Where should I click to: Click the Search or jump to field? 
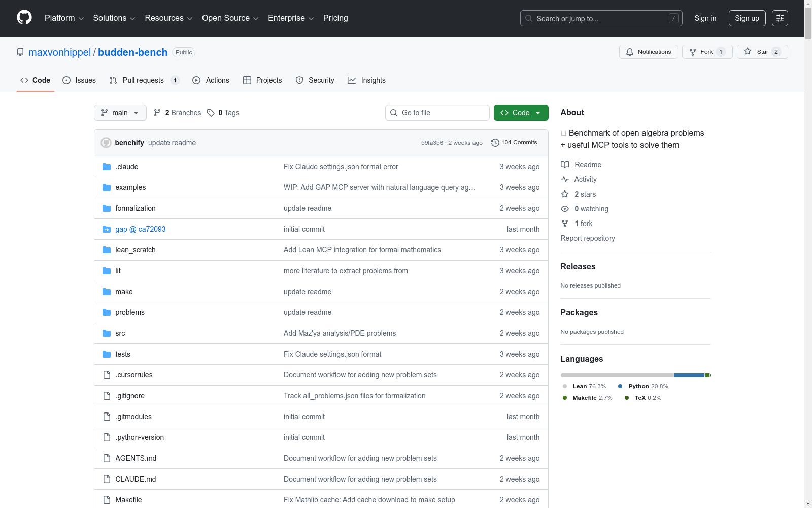[x=601, y=18]
